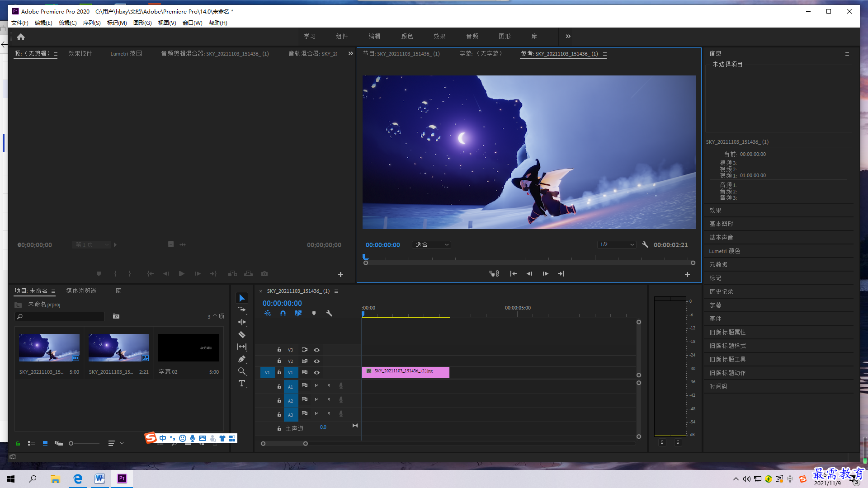Expand source panel tabs overflow chevron

point(350,53)
